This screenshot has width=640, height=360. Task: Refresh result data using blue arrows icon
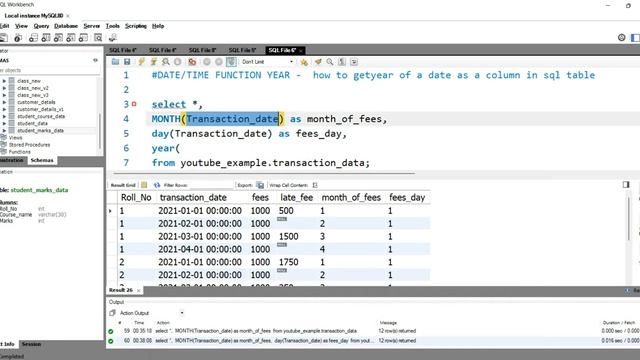pyautogui.click(x=157, y=185)
